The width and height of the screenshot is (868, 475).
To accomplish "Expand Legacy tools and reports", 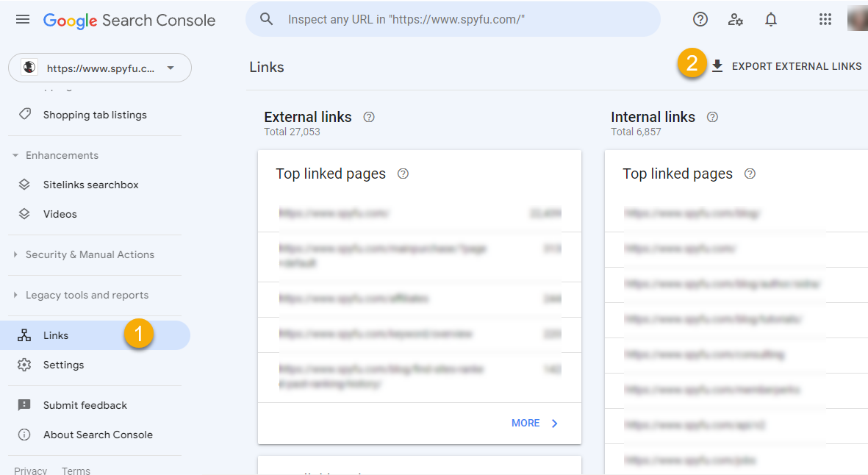I will coord(15,295).
